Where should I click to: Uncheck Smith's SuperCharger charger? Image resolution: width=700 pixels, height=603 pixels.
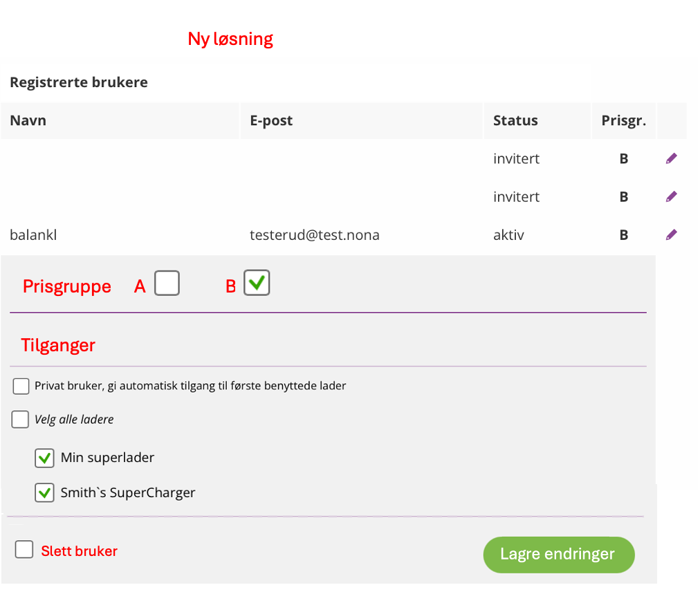tap(45, 493)
